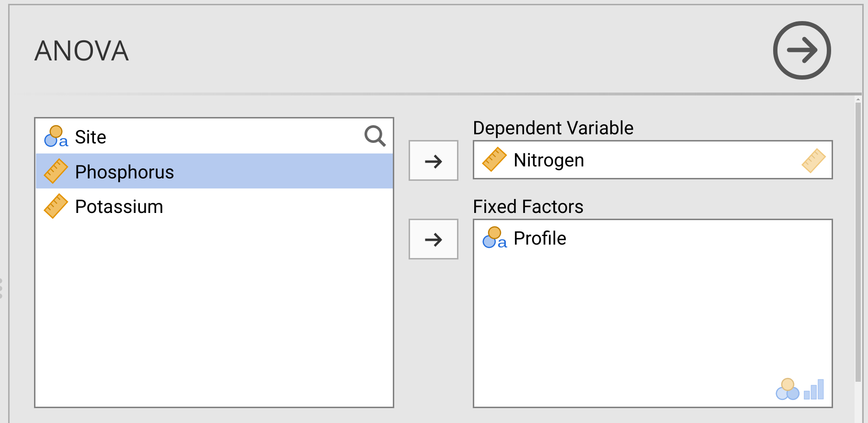The width and height of the screenshot is (868, 423).
Task: Click the nominal icon beside Profile
Action: click(494, 238)
